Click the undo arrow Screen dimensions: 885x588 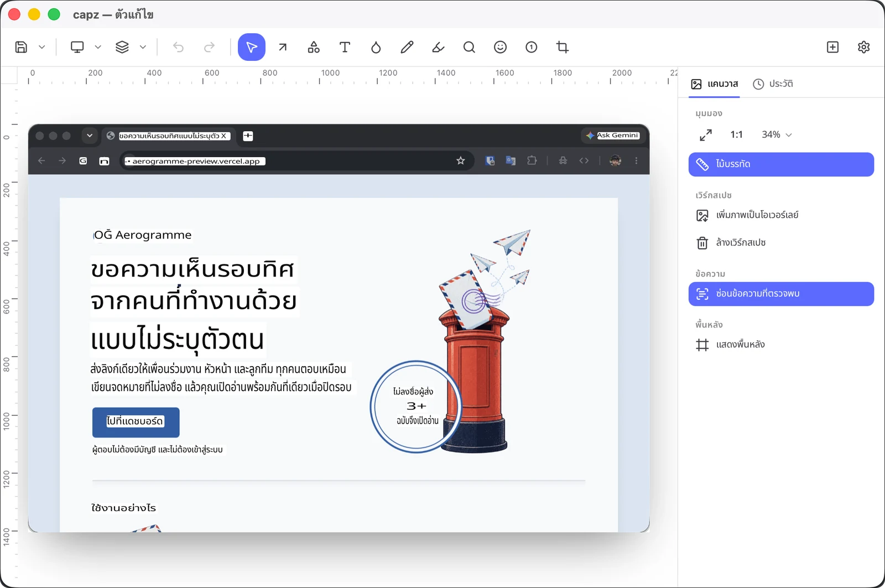(x=178, y=47)
